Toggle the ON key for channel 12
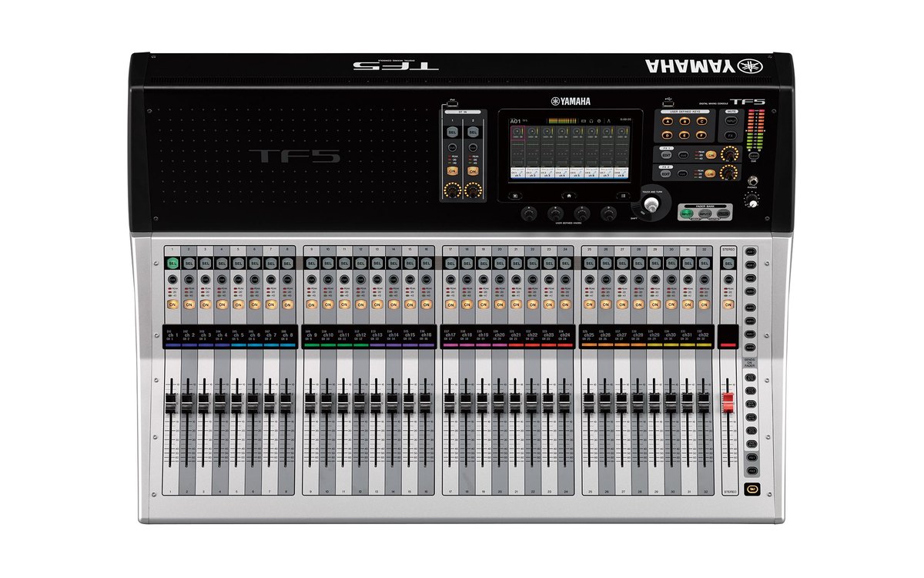This screenshot has width=924, height=578. pyautogui.click(x=360, y=305)
